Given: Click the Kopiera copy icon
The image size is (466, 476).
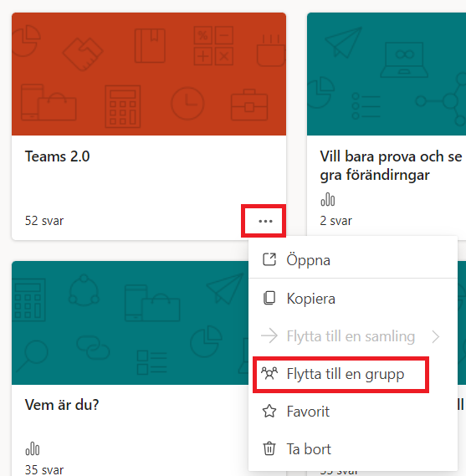Looking at the screenshot, I should click(269, 298).
